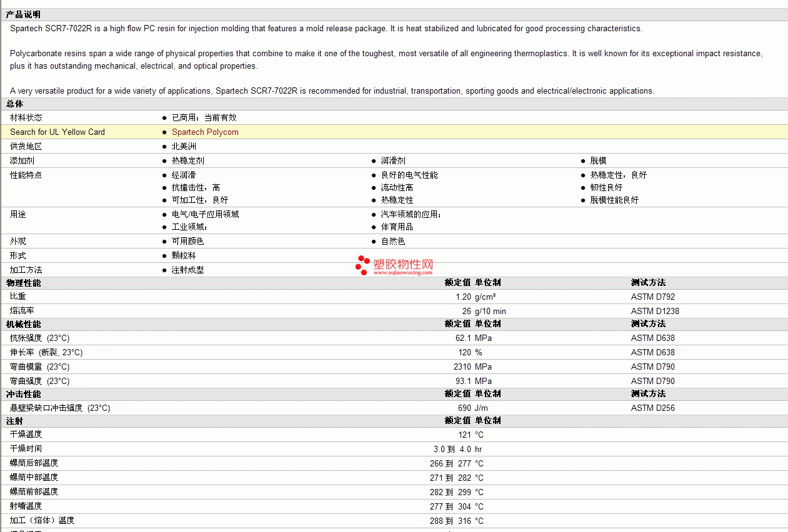788x532 pixels.
Task: Select the 工业领域 entry
Action: click(x=189, y=227)
